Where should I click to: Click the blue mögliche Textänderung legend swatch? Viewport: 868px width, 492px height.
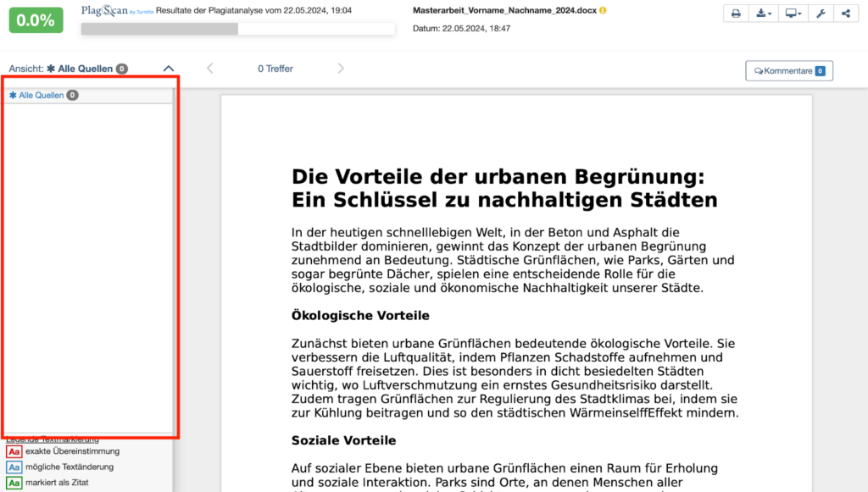(14, 467)
